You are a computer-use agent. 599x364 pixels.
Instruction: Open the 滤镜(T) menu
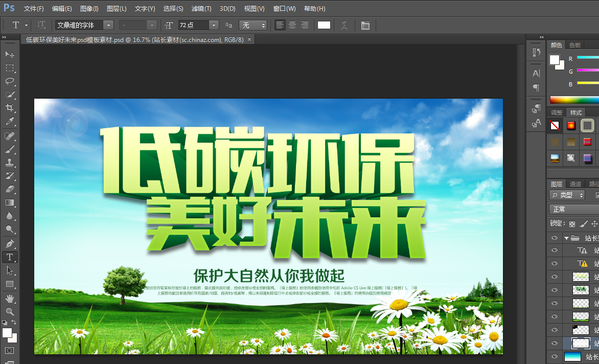[201, 8]
